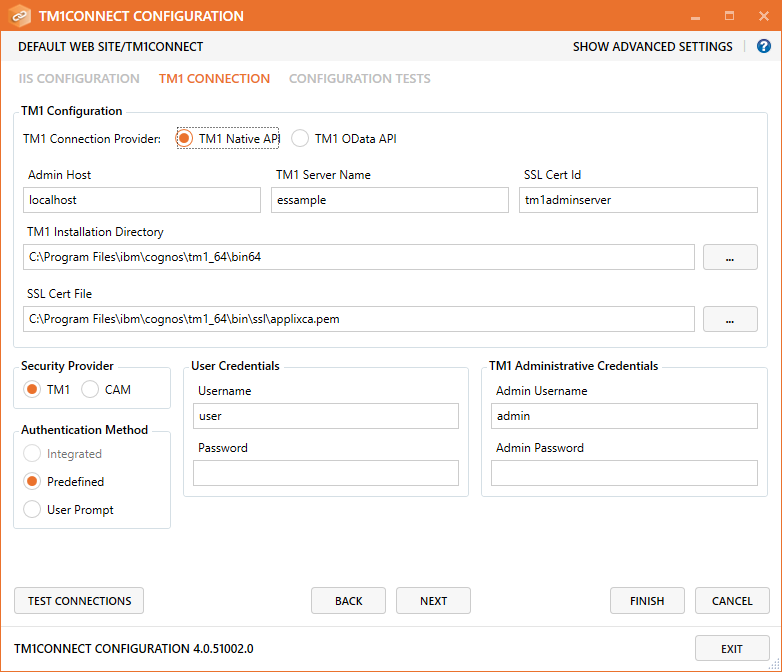Screen dimensions: 782x672
Task: Browse for the SSL Cert File
Action: point(730,319)
